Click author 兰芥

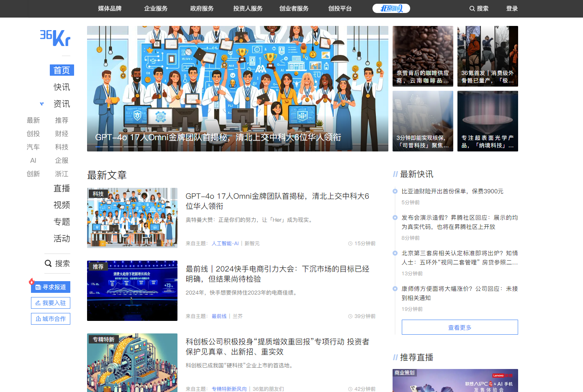pyautogui.click(x=238, y=316)
